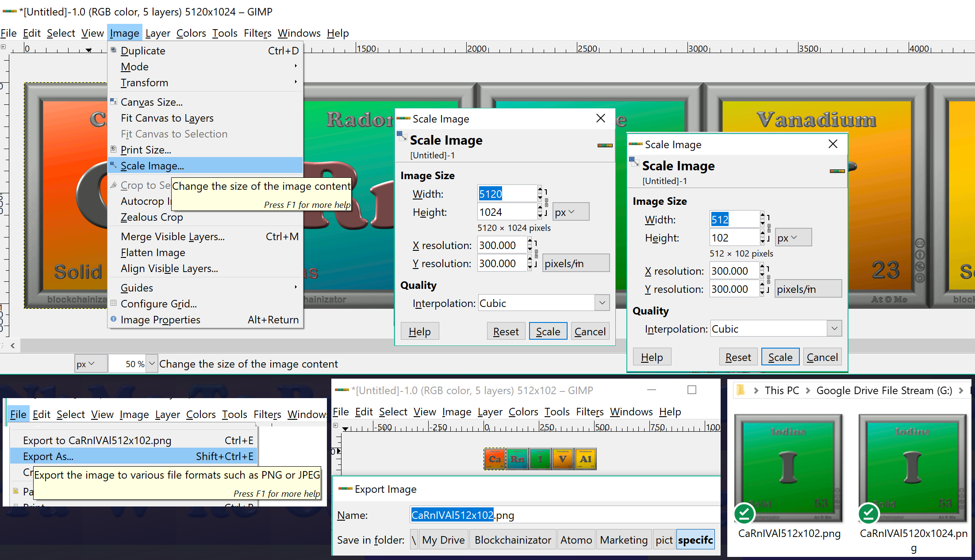
Task: Click My Drive folder path button
Action: 443,540
